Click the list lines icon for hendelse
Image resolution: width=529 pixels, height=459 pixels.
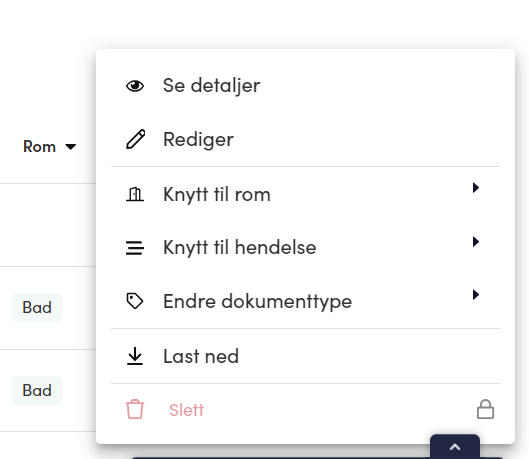[135, 248]
